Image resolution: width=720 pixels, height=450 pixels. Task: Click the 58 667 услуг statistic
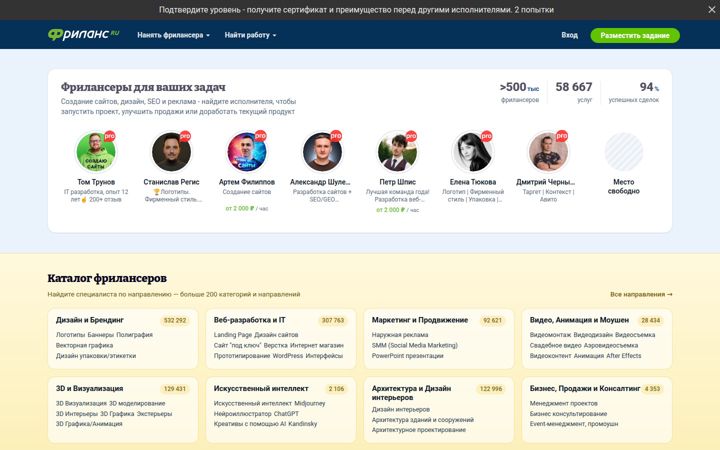click(574, 91)
